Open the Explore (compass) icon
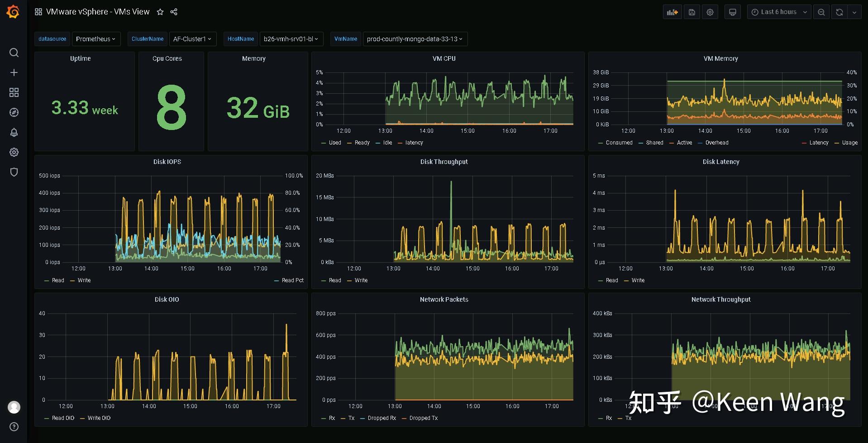The width and height of the screenshot is (868, 443). tap(14, 112)
